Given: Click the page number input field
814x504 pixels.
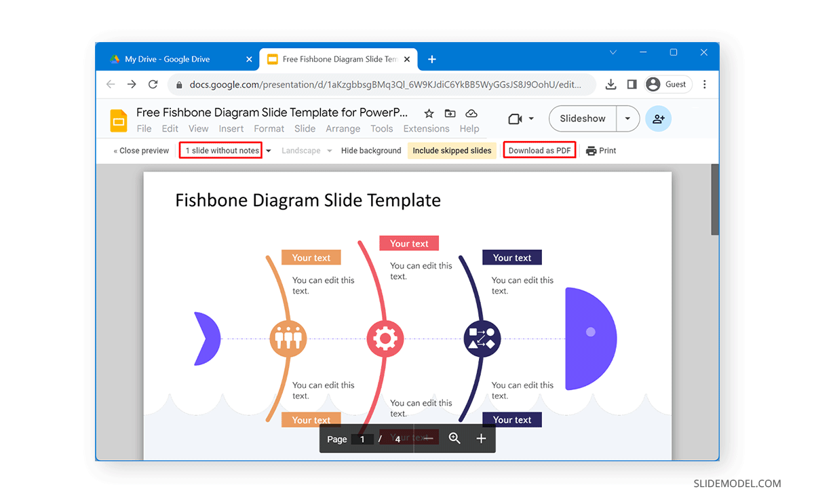Looking at the screenshot, I should 362,438.
